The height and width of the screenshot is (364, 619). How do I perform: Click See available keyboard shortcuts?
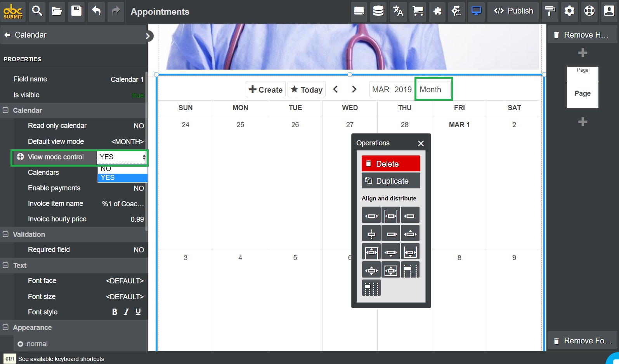(61, 359)
